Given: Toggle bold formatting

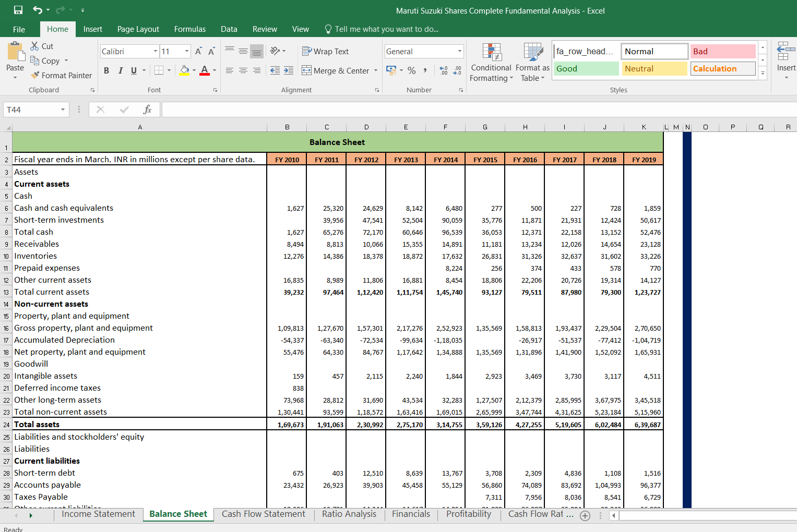Looking at the screenshot, I should [106, 70].
